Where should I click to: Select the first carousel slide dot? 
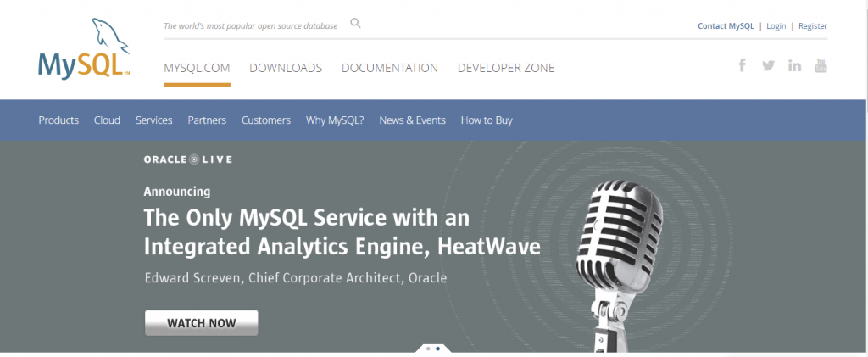[428, 349]
